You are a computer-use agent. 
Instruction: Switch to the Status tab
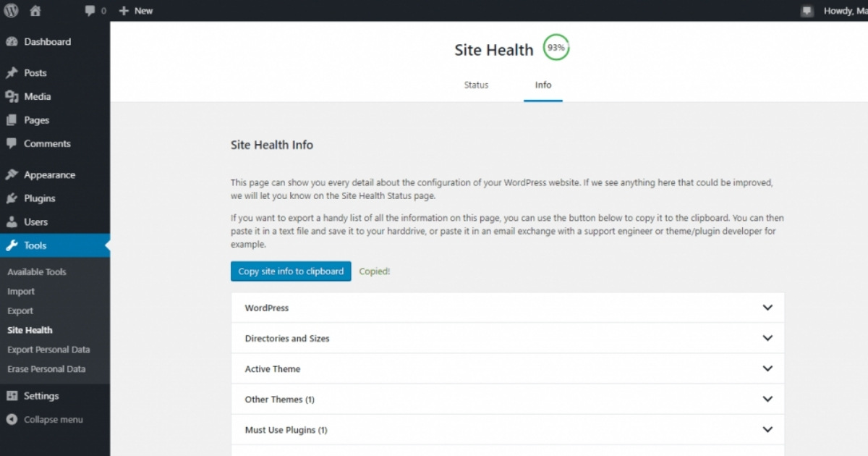click(475, 85)
